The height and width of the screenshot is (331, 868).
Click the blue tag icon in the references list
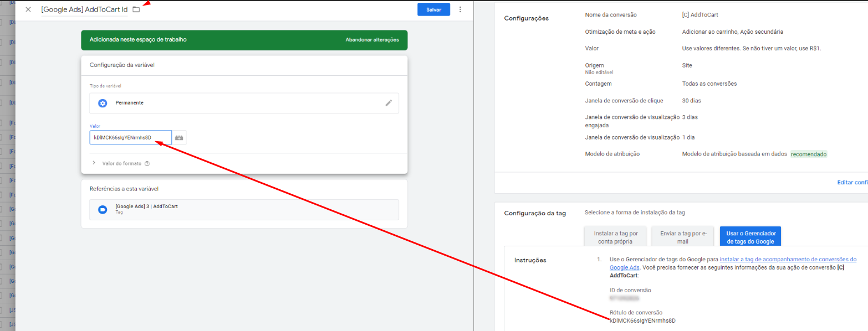(103, 209)
